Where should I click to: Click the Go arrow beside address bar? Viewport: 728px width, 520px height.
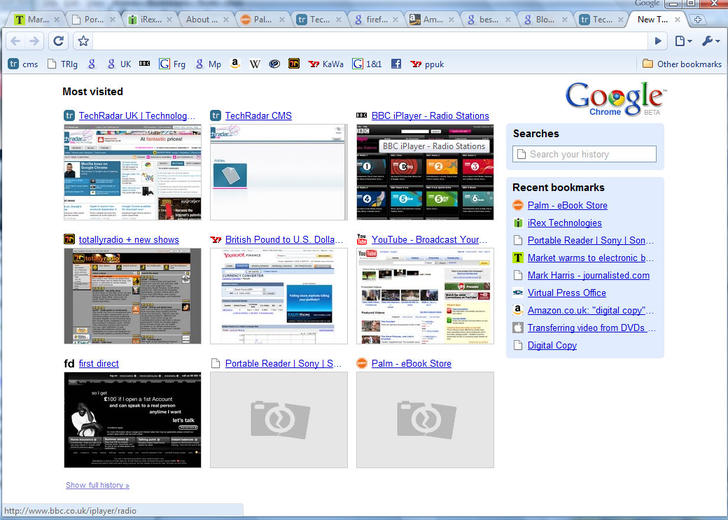(x=658, y=41)
